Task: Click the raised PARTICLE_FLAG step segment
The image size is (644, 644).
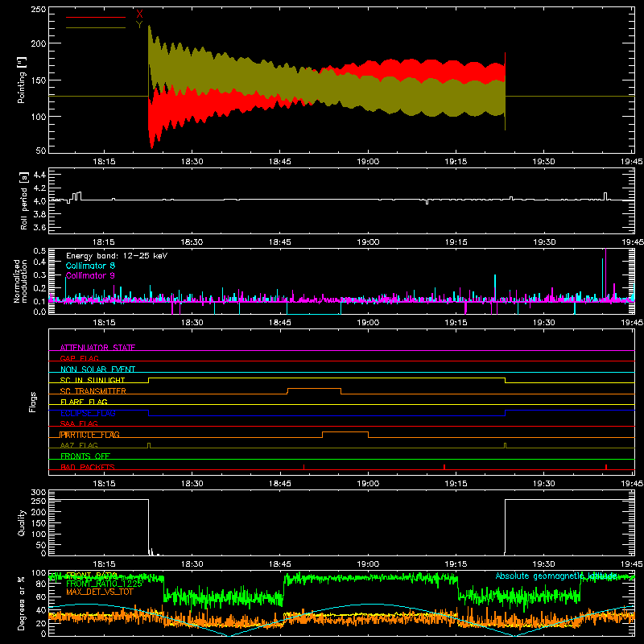Action: [345, 431]
